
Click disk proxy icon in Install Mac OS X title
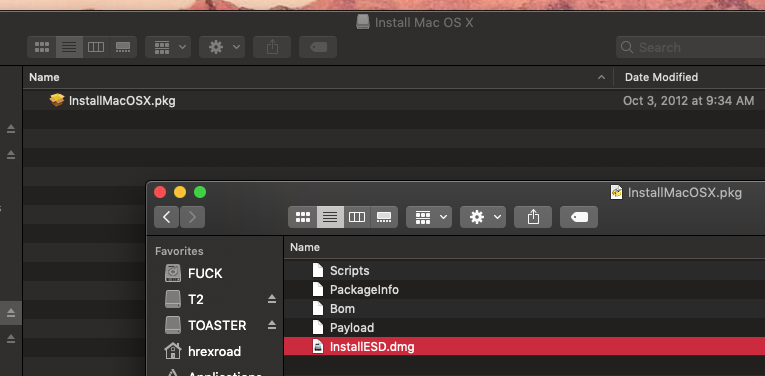tap(362, 22)
